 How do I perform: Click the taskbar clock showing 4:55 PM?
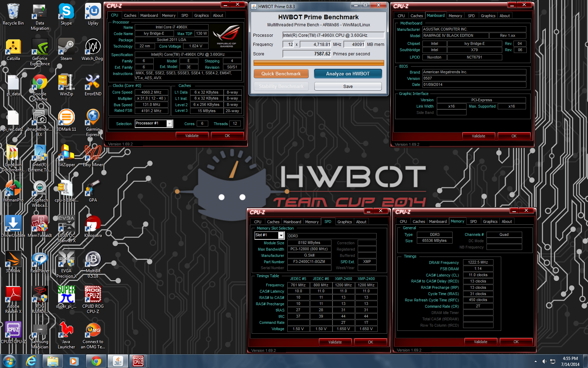point(570,361)
